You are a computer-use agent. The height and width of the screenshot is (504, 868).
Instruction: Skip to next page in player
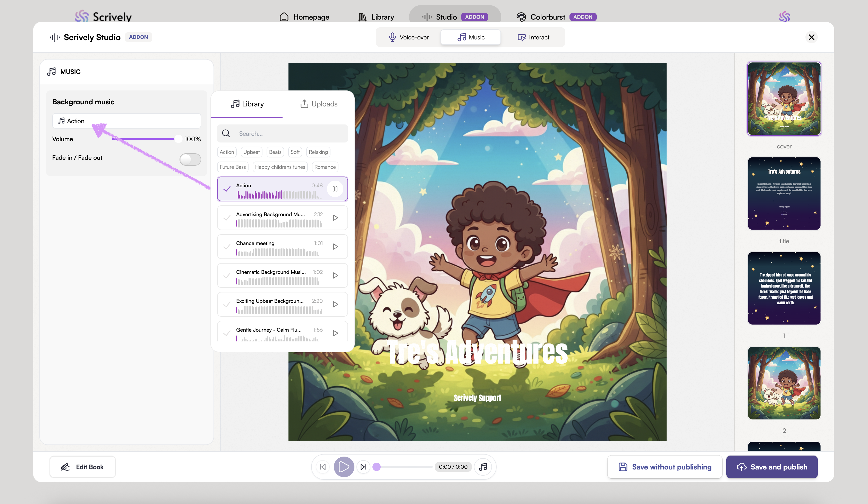(363, 467)
